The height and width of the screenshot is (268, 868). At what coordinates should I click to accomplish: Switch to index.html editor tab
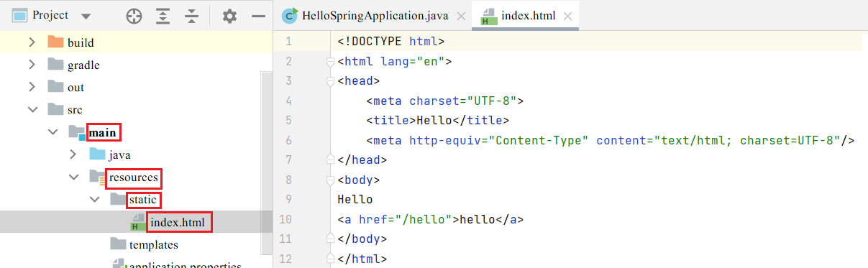525,15
